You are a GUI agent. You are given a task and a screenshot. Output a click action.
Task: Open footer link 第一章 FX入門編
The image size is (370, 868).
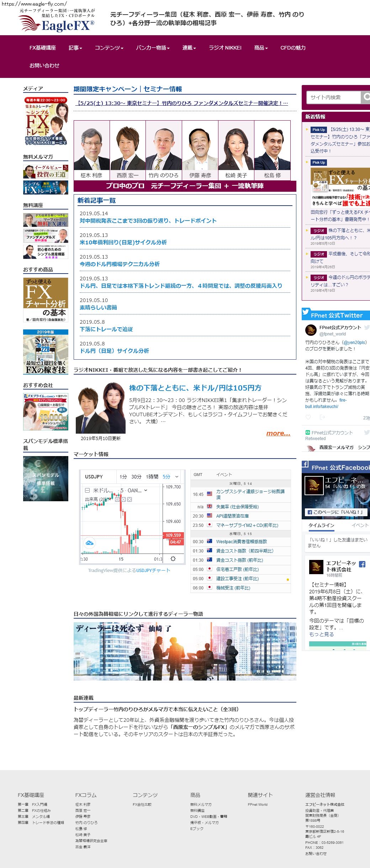click(32, 804)
